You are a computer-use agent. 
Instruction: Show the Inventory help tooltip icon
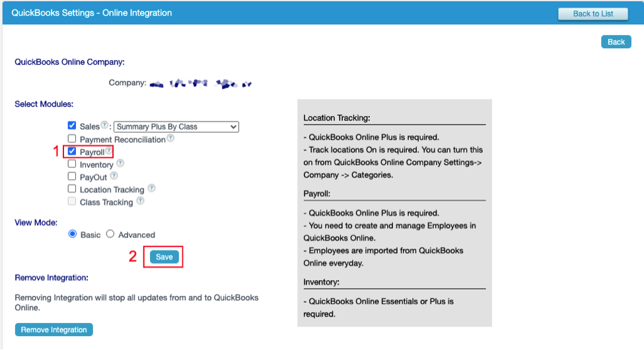(x=120, y=164)
